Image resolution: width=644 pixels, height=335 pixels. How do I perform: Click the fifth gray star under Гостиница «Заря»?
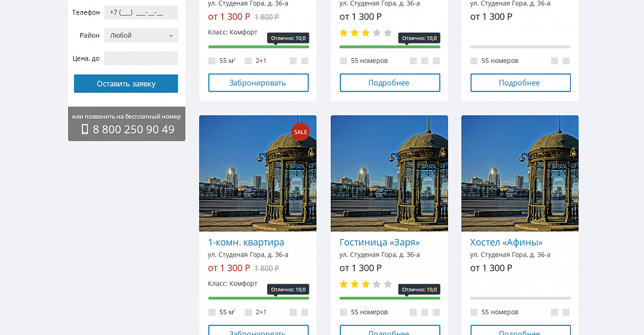[388, 284]
